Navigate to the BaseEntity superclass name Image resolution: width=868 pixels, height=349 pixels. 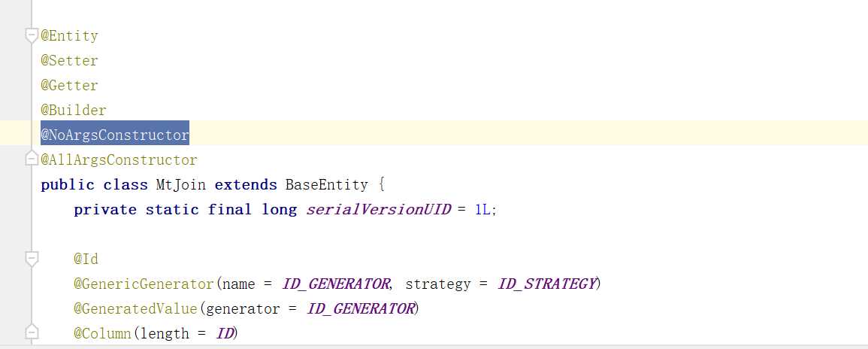coord(326,185)
